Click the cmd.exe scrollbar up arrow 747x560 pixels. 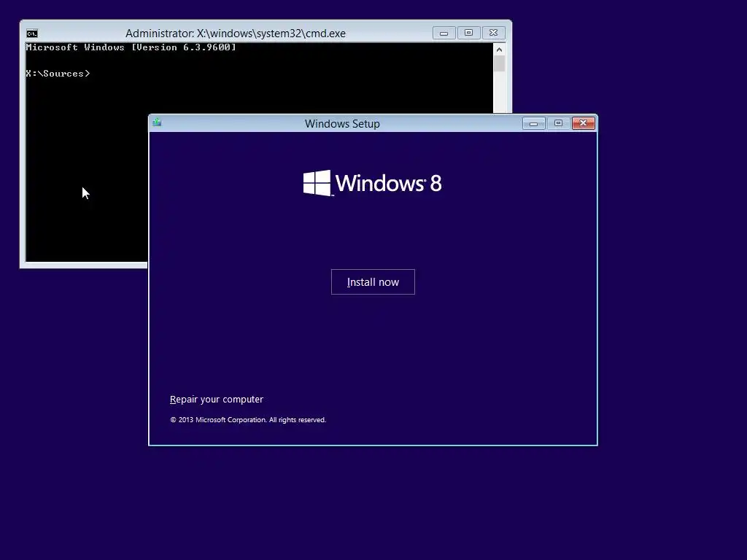[x=499, y=50]
